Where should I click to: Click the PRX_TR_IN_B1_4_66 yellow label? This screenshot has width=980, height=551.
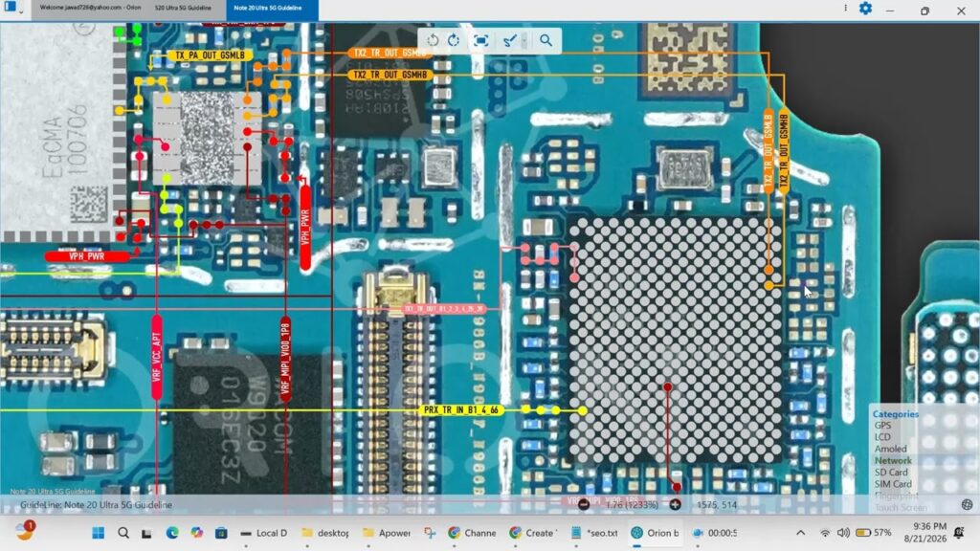click(x=461, y=410)
